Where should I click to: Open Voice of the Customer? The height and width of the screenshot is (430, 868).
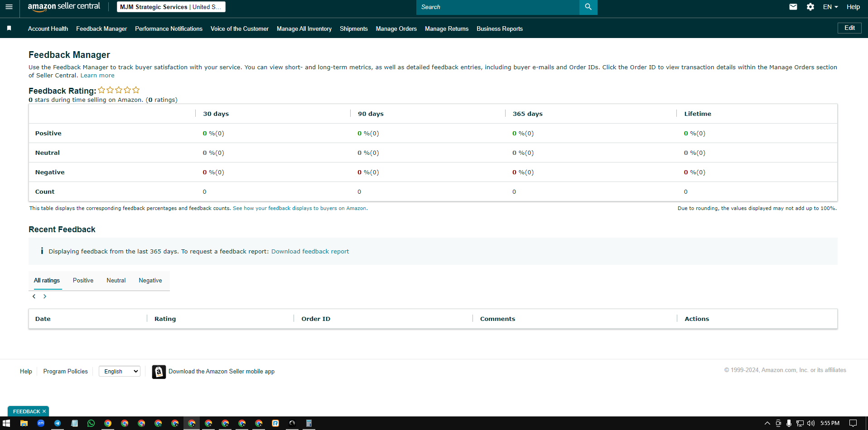coord(240,29)
